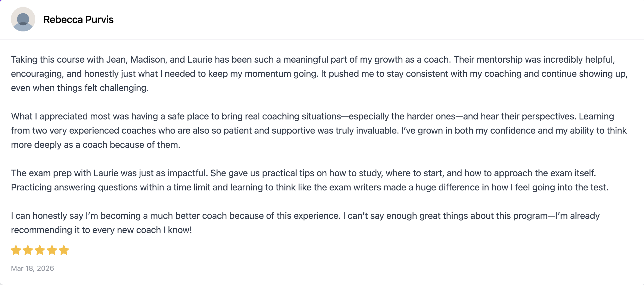Click Rebecca Purvis's profile avatar
Viewport: 644px width, 285px height.
coord(23,19)
